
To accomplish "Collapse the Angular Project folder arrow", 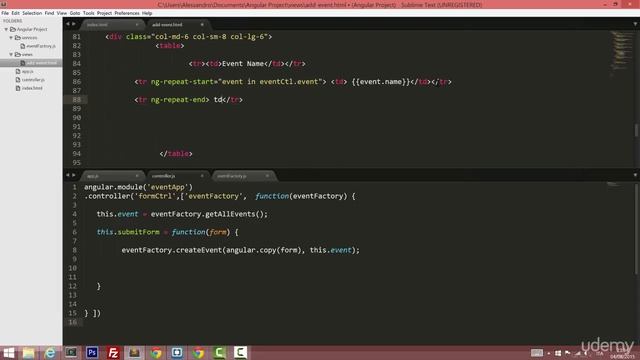I will coord(6,29).
